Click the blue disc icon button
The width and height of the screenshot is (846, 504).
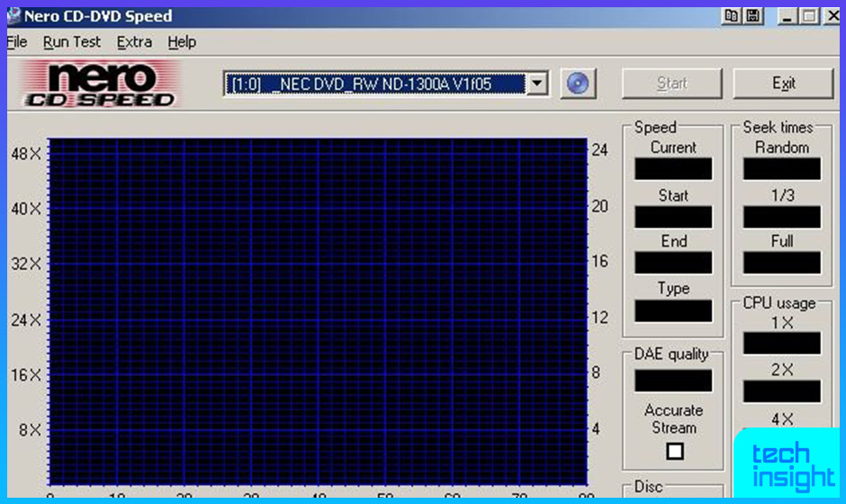point(578,84)
